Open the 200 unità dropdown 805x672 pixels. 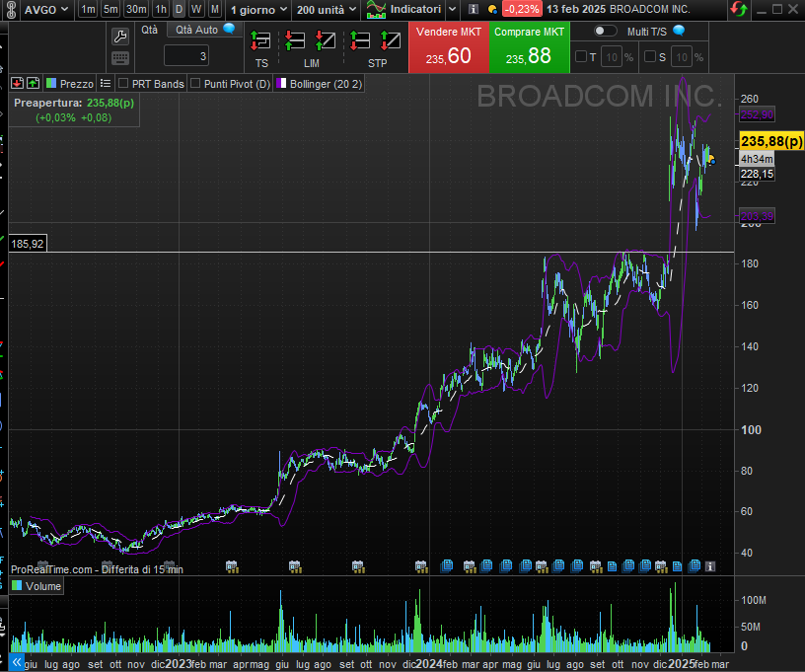coord(326,9)
